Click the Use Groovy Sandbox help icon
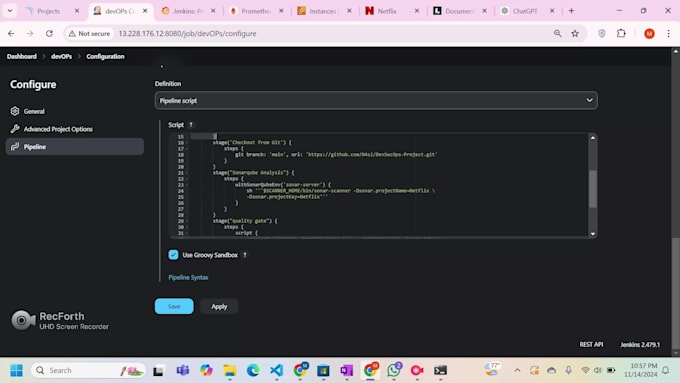This screenshot has width=680, height=383. pyautogui.click(x=245, y=255)
